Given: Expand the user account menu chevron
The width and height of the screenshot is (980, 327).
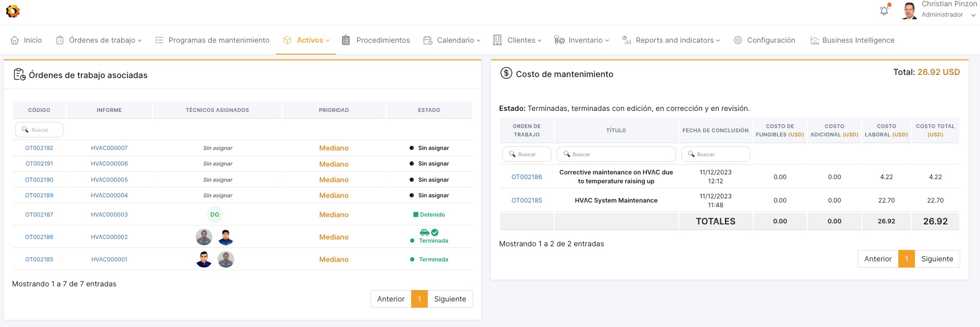Looking at the screenshot, I should 973,15.
